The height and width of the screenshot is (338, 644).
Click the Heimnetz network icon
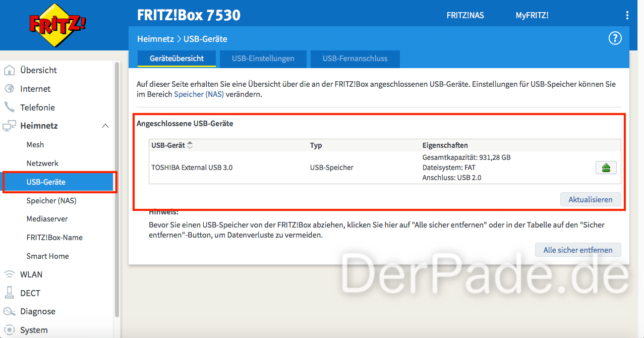[x=9, y=126]
